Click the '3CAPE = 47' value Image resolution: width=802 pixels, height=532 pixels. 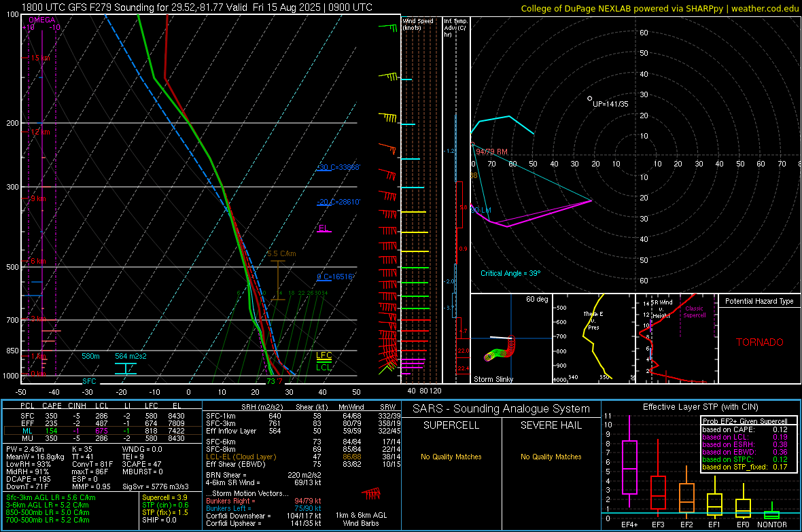[x=141, y=465]
